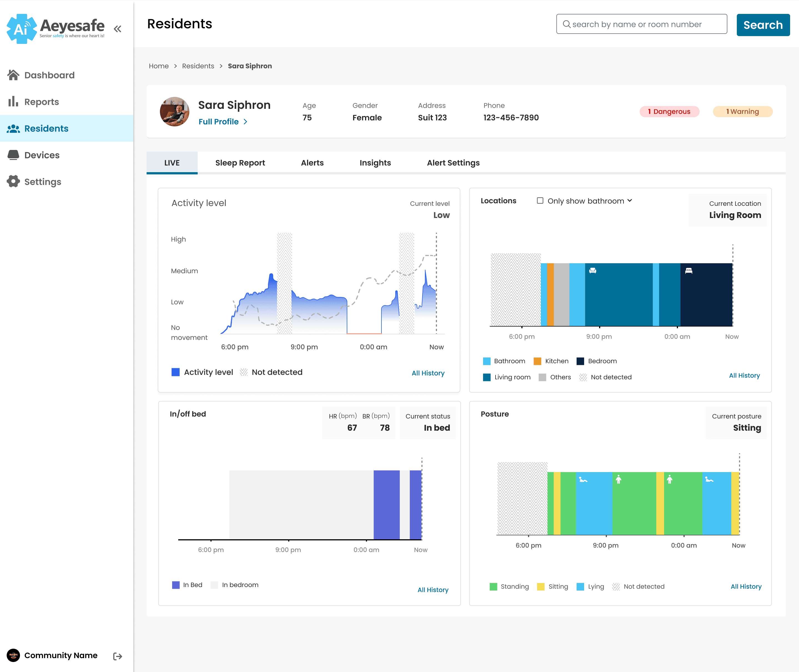Open All History in Posture card

pyautogui.click(x=746, y=586)
